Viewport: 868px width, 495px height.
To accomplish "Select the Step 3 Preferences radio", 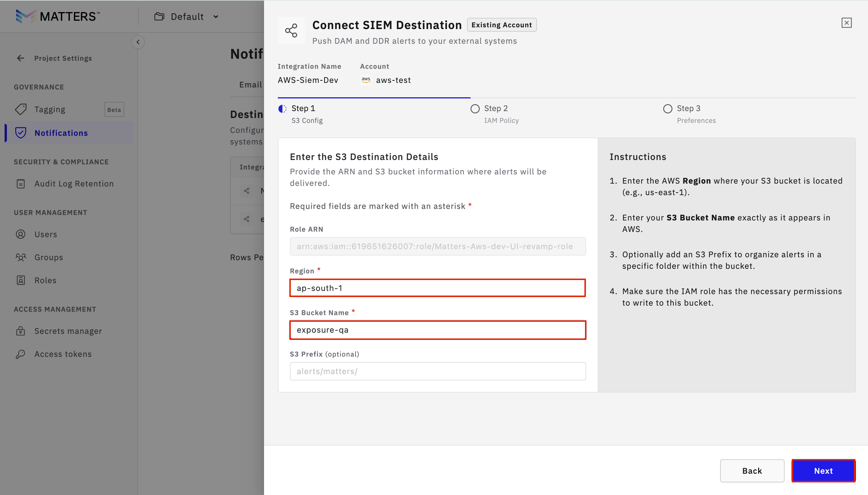I will coord(667,109).
